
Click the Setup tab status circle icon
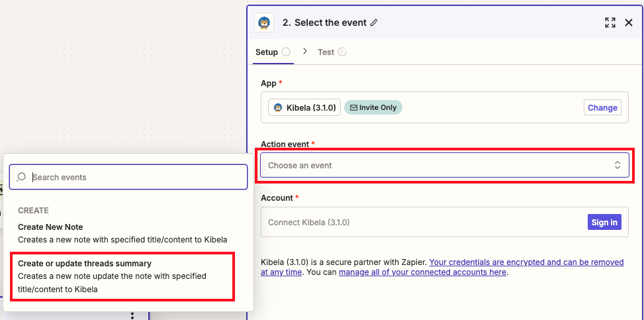(287, 52)
